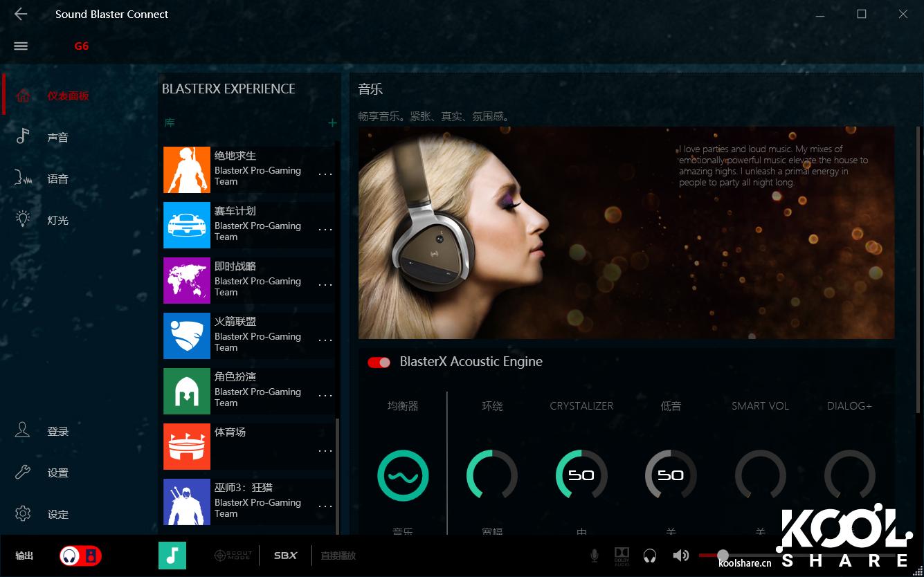
Task: Close the Sound Blaster Connect window
Action: coord(903,14)
